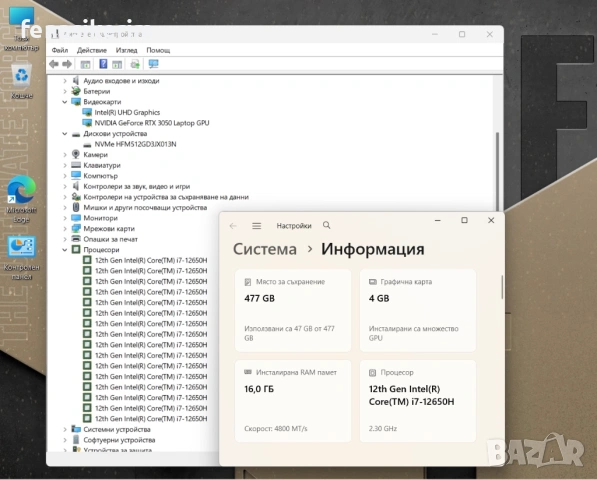Click the Help question-mark toolbar icon
Image resolution: width=597 pixels, height=480 pixels.
[103, 64]
